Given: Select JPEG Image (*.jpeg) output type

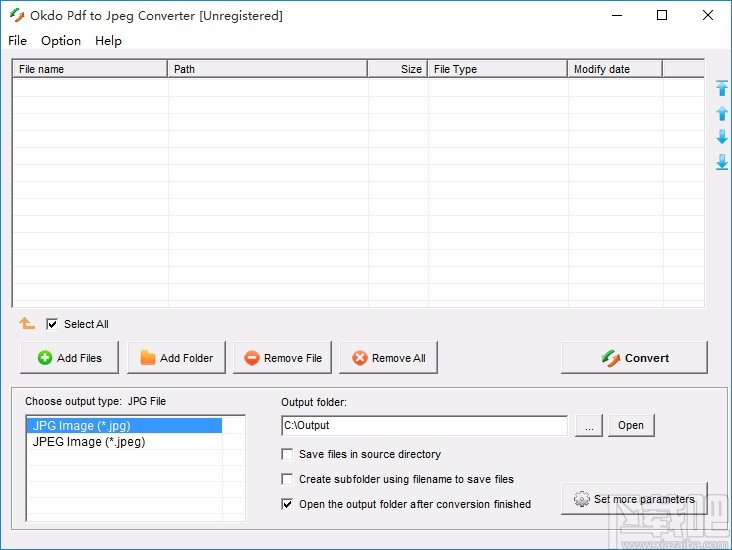Looking at the screenshot, I should point(124,442).
